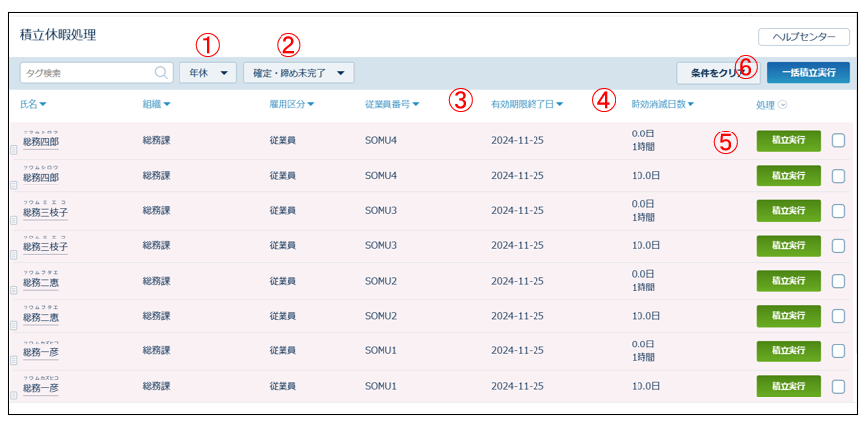The image size is (868, 424).
Task: Open 総務四郎 name link in 10.0日 row
Action: (40, 178)
